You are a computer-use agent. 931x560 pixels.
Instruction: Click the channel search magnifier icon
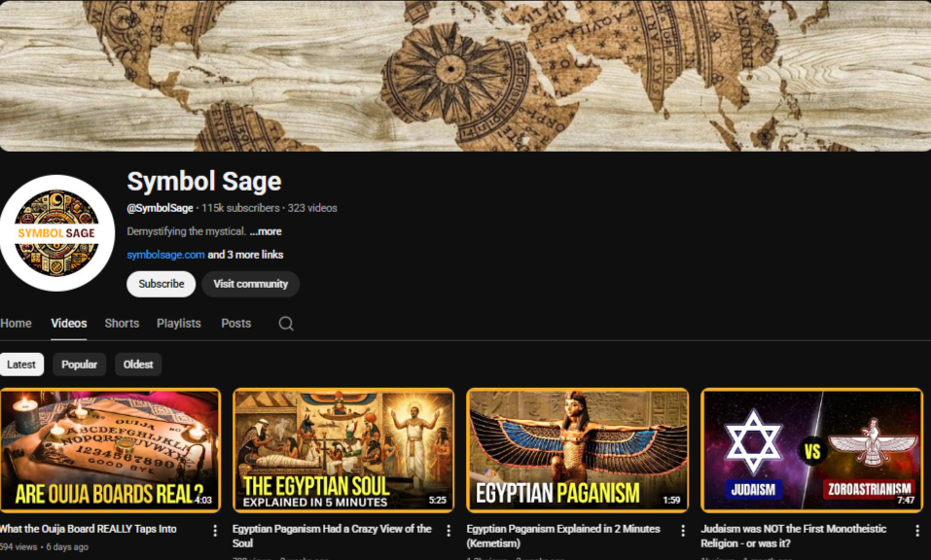point(286,324)
